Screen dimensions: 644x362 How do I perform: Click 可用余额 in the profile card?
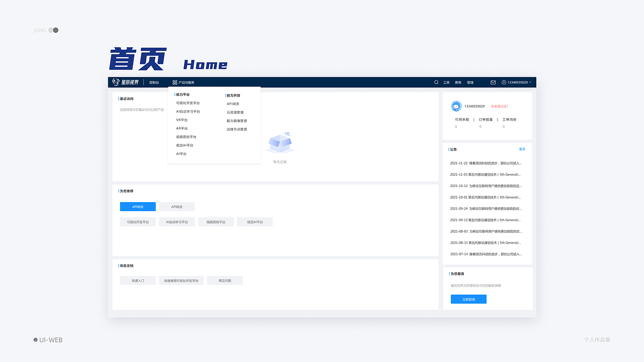(x=462, y=120)
